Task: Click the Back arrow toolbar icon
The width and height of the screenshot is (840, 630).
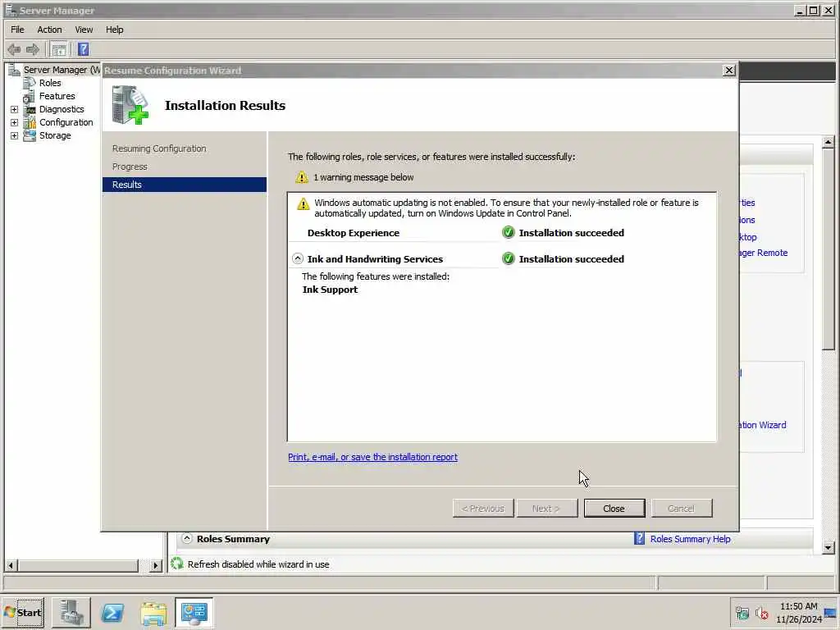Action: 14,50
